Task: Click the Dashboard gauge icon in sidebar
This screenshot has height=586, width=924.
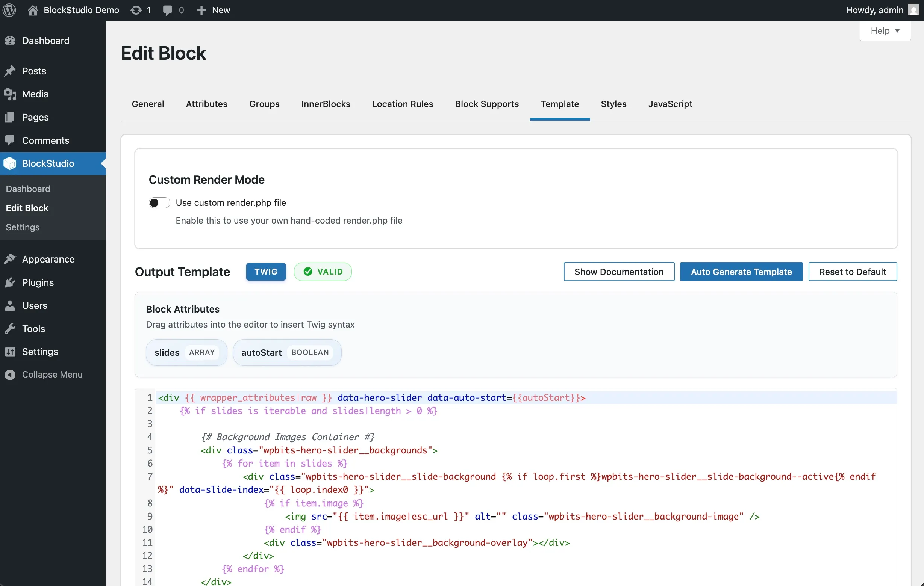Action: pyautogui.click(x=10, y=41)
